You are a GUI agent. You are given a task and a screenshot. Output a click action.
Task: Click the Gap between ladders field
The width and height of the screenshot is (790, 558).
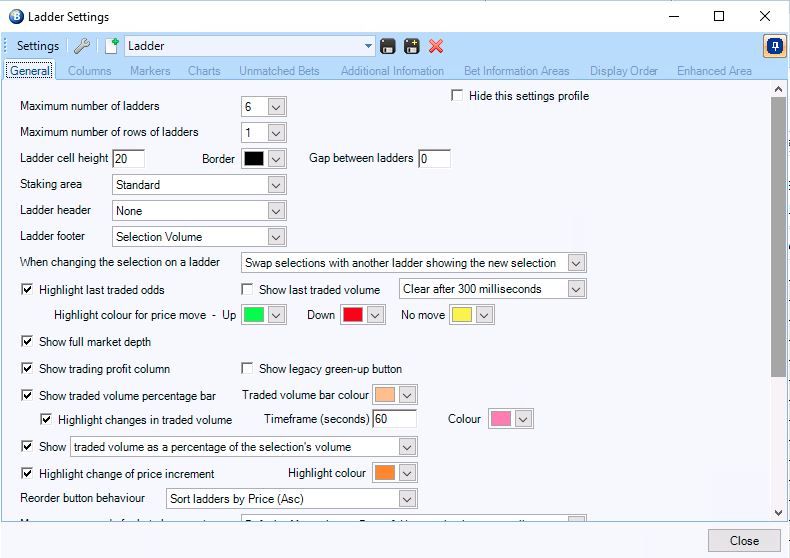(x=434, y=159)
